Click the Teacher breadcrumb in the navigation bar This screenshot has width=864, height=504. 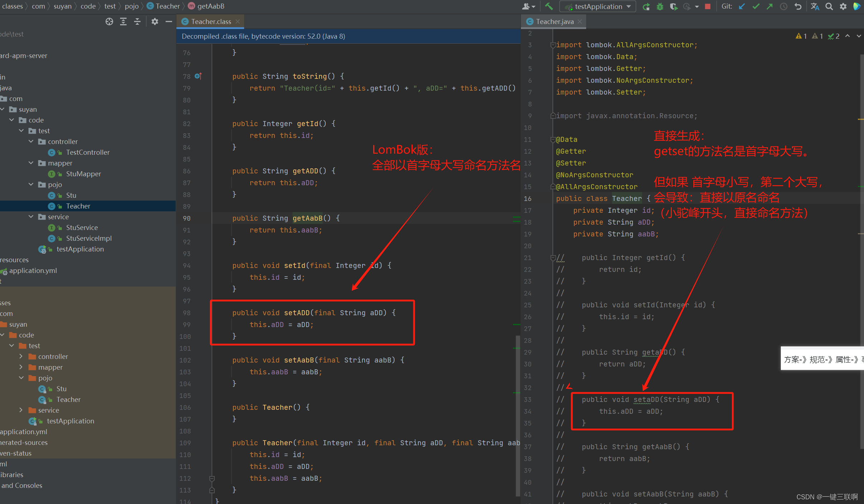pyautogui.click(x=167, y=6)
